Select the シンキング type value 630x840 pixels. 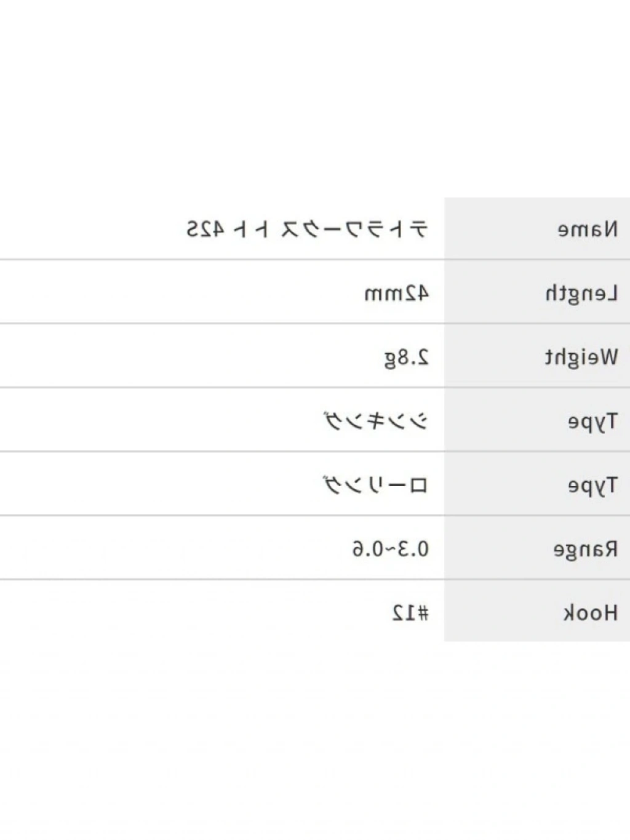376,422
